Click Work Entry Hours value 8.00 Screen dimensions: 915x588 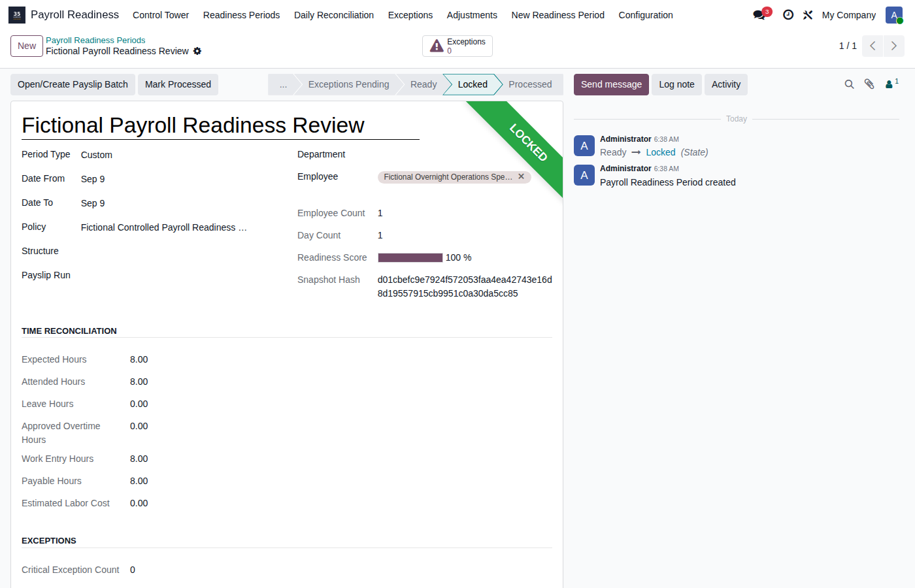tap(139, 459)
